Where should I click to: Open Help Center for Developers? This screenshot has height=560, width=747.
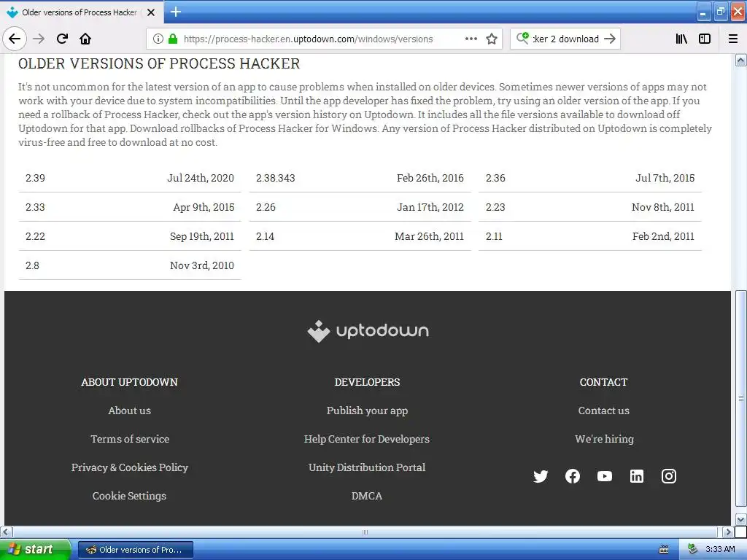[367, 439]
